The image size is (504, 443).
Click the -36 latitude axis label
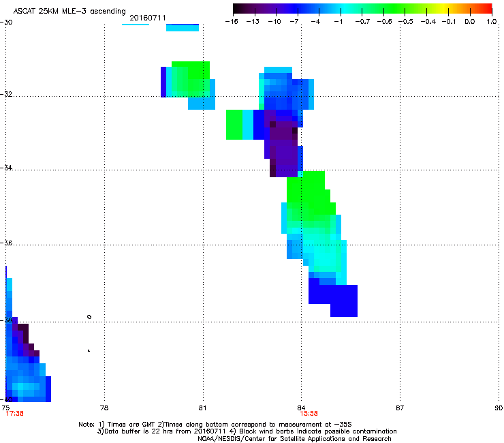pyautogui.click(x=6, y=243)
